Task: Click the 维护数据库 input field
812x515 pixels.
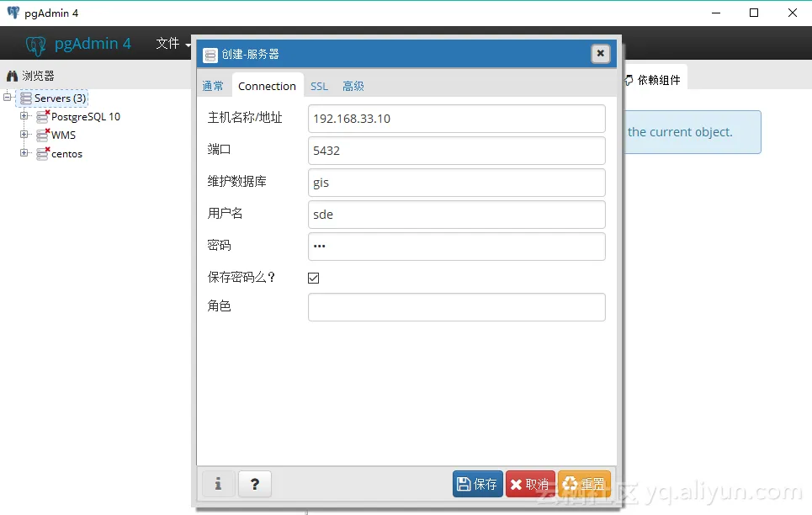Action: (456, 183)
